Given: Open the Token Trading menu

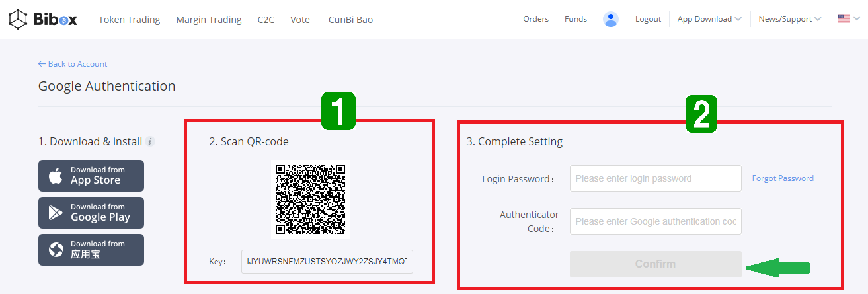Looking at the screenshot, I should [130, 20].
